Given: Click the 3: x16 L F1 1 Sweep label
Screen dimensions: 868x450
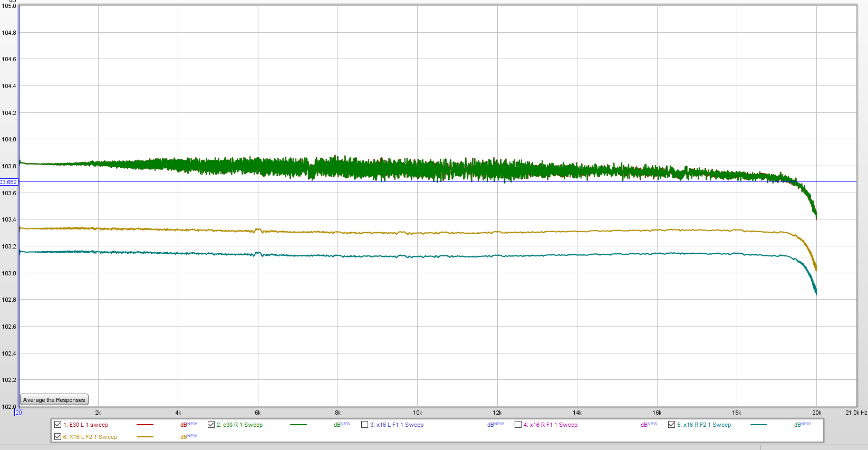Looking at the screenshot, I should tap(397, 425).
